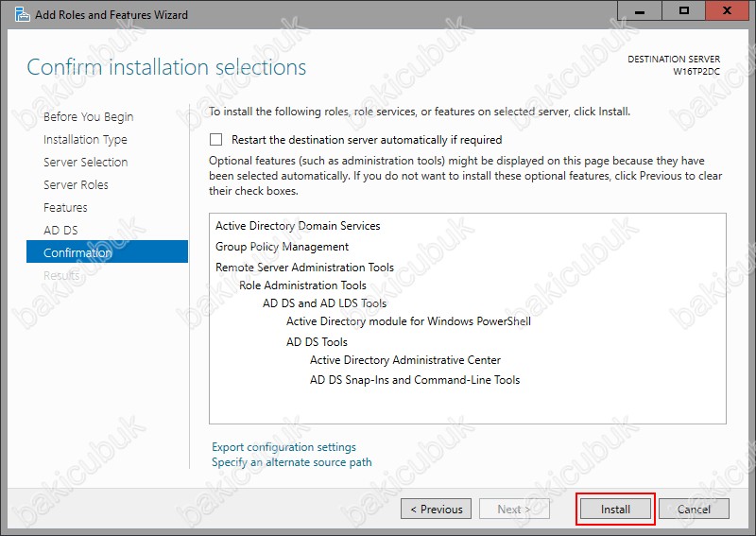This screenshot has height=536, width=756.
Task: Select the Server Roles step
Action: (x=76, y=184)
